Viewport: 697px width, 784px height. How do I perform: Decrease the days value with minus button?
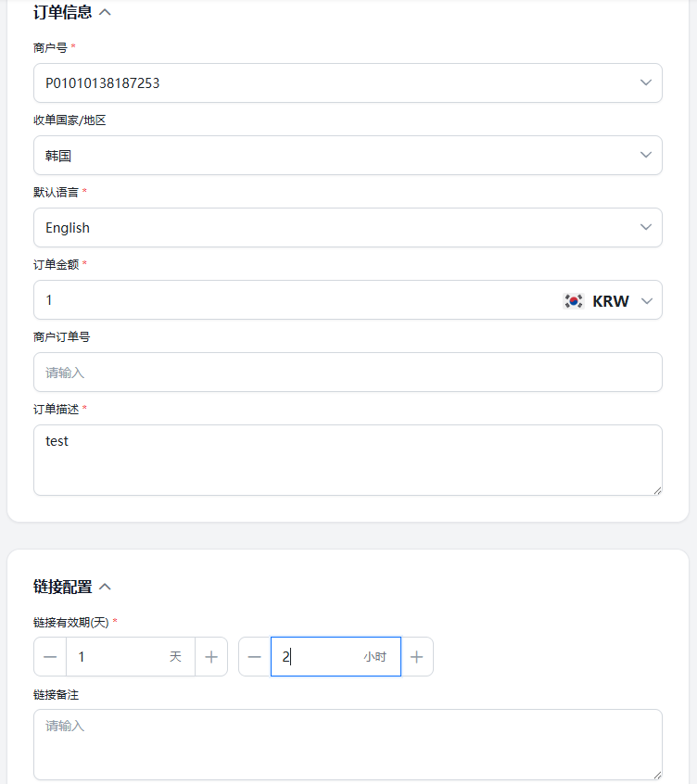click(50, 657)
